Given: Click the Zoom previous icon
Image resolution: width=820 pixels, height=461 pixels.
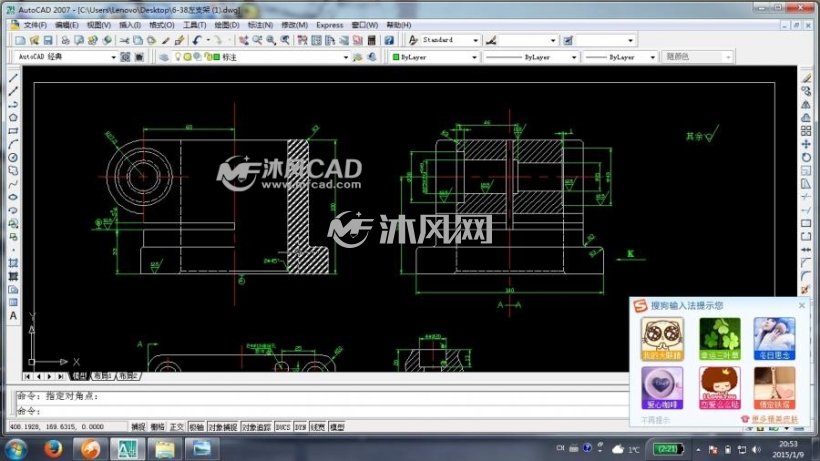Looking at the screenshot, I should [285, 40].
